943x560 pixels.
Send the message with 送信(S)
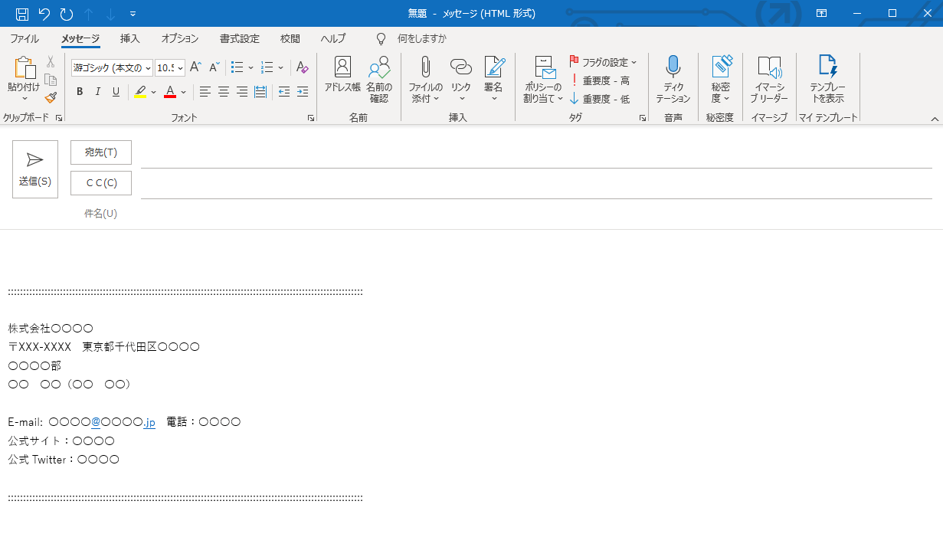coord(35,169)
